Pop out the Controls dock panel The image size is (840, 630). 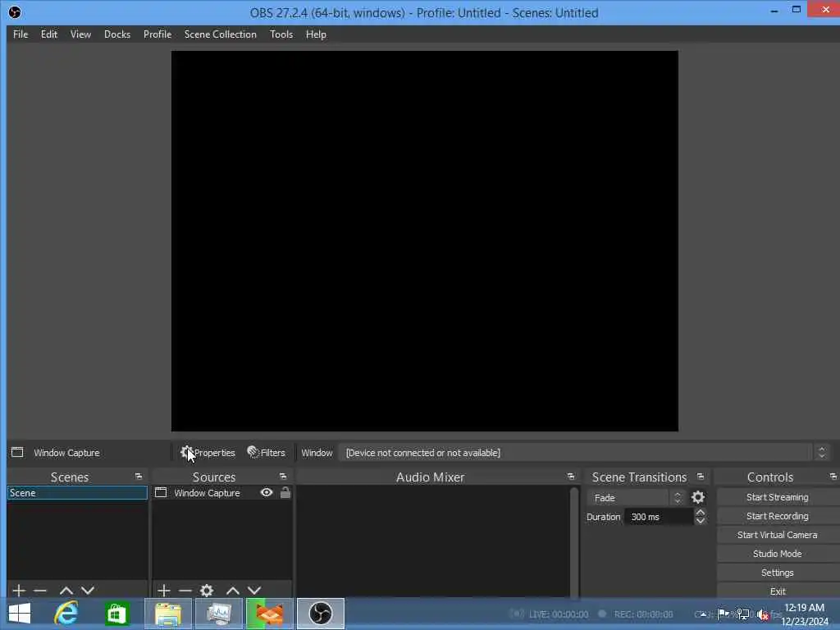point(833,477)
